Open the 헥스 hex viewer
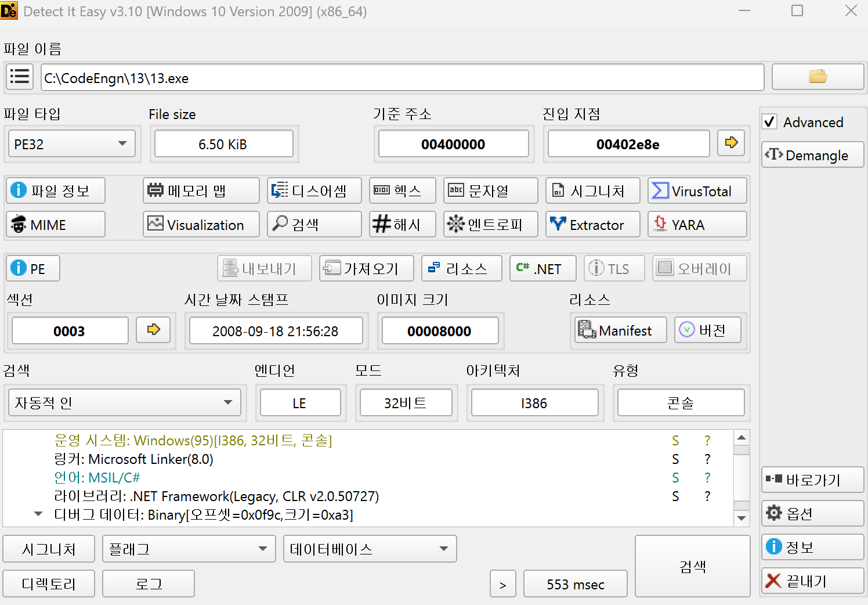 pos(403,190)
